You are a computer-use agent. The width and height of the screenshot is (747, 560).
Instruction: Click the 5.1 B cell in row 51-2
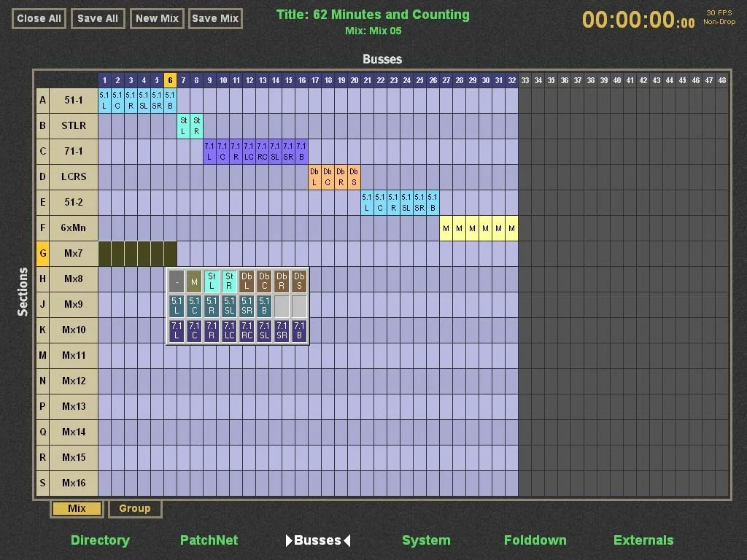[433, 203]
